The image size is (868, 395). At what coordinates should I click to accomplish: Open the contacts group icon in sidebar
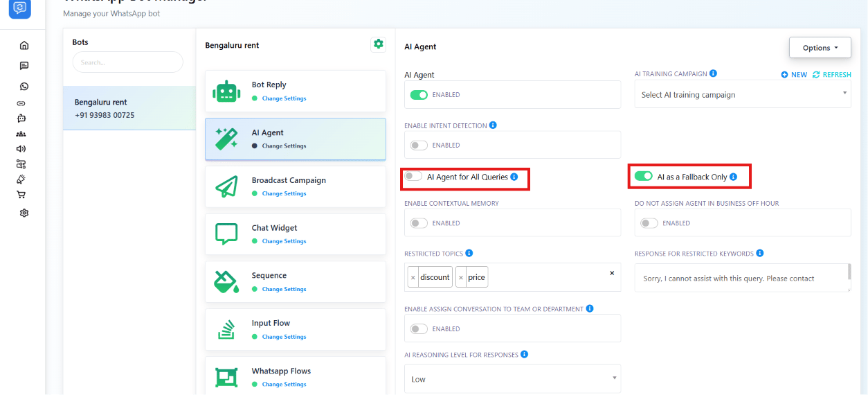pyautogui.click(x=21, y=134)
